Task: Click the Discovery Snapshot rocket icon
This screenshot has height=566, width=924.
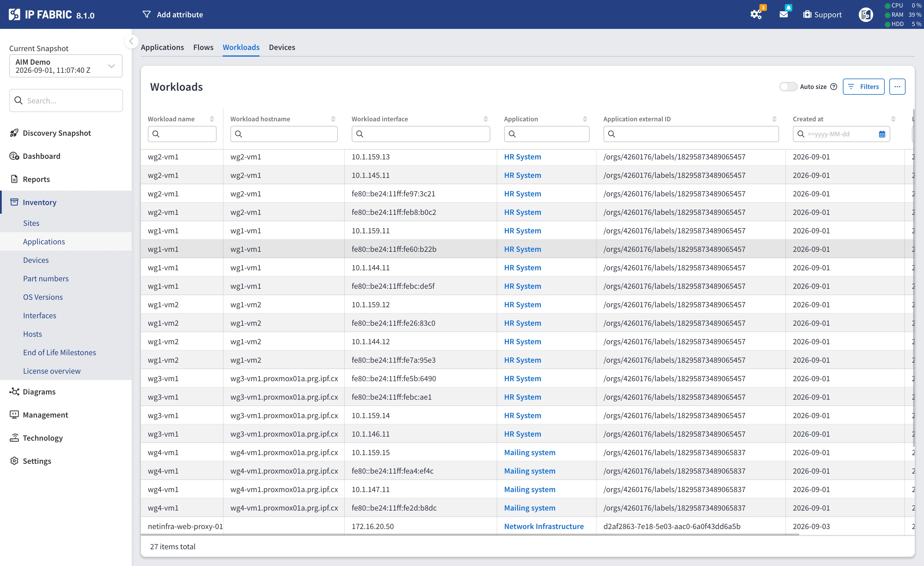Action: coord(14,133)
